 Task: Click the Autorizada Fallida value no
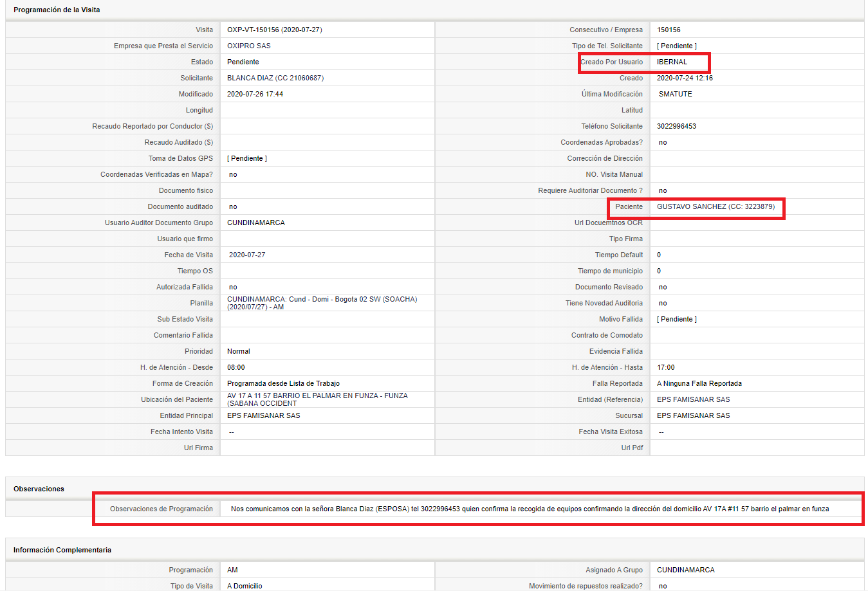pyautogui.click(x=233, y=287)
